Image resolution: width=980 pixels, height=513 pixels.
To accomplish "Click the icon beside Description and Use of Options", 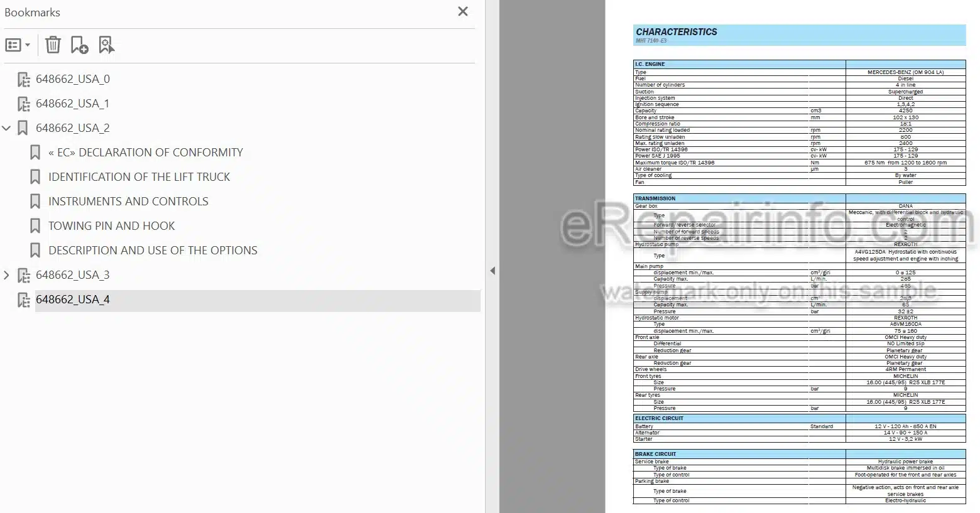I will coord(35,251).
